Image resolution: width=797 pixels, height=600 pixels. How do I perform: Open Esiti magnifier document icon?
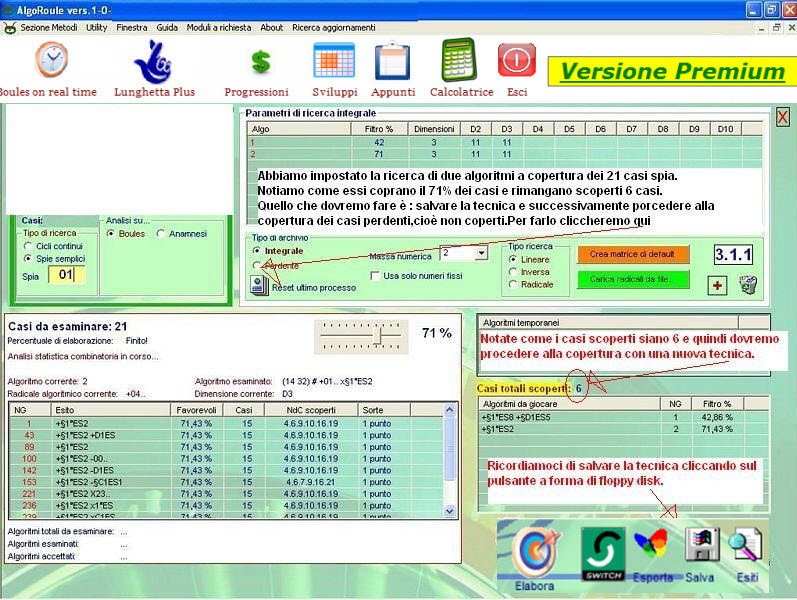point(746,544)
